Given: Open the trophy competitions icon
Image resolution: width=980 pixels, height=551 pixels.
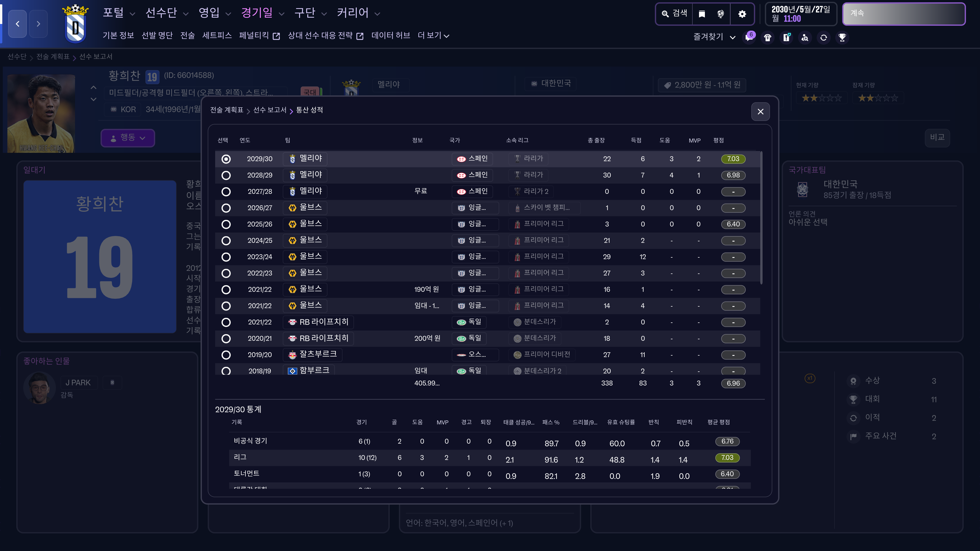Looking at the screenshot, I should click(x=842, y=37).
